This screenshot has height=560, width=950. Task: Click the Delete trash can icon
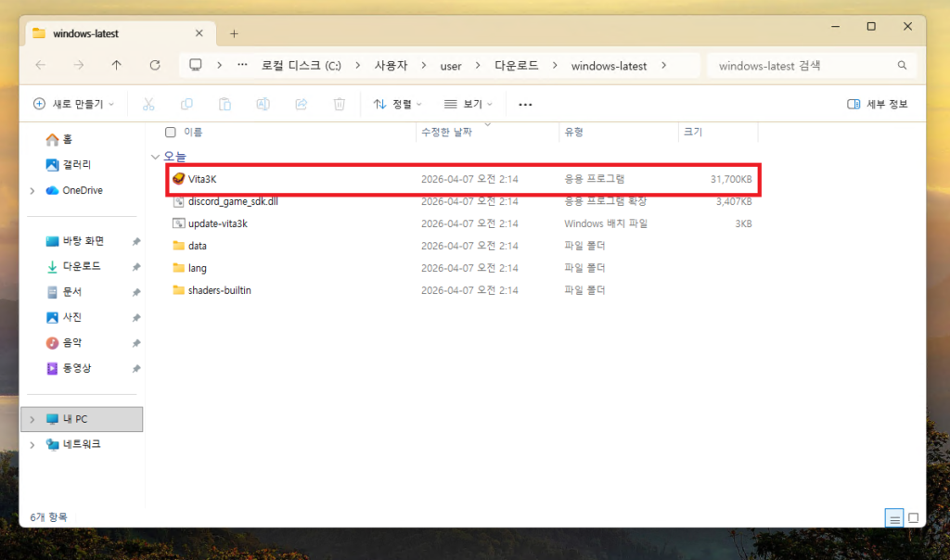coord(340,104)
